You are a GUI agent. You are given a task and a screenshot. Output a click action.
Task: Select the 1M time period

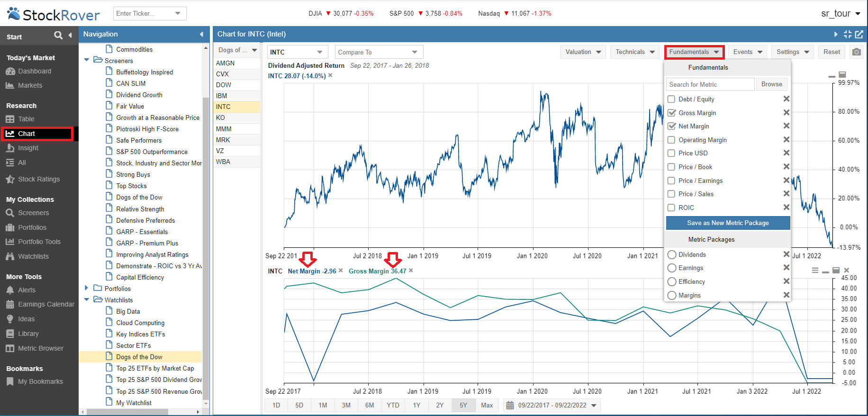[x=323, y=405]
